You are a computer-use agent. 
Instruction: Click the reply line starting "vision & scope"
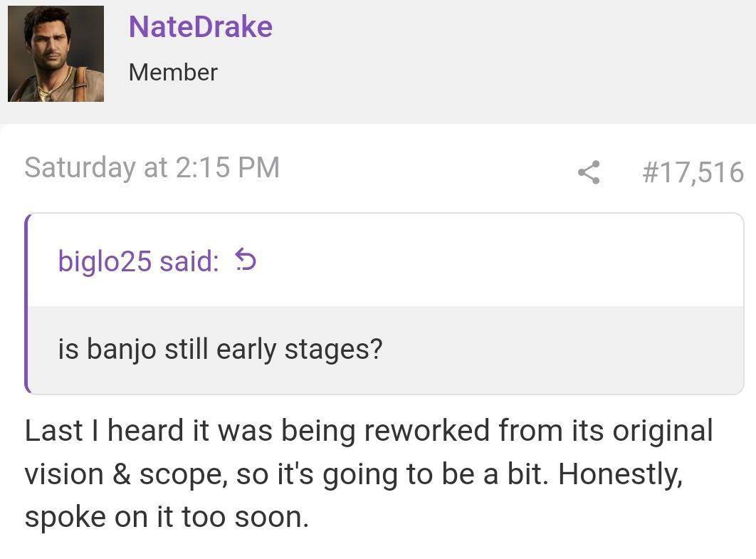353,474
